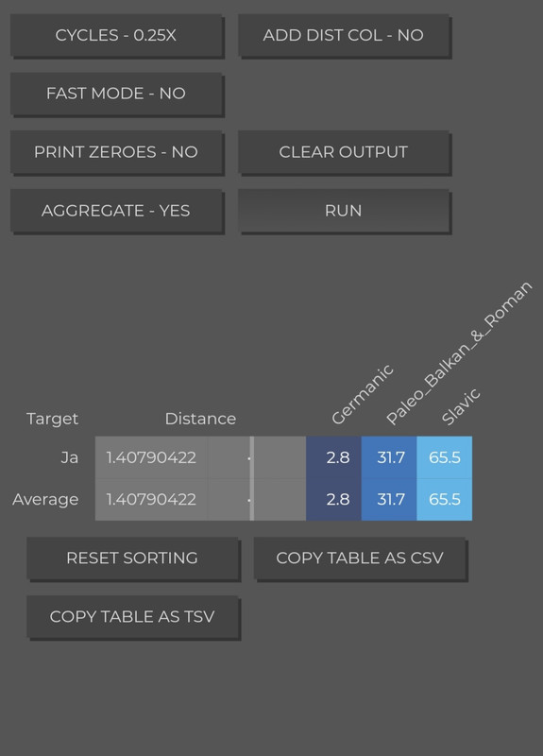Sort by Distance column header
Image resolution: width=543 pixels, height=756 pixels.
[x=200, y=419]
